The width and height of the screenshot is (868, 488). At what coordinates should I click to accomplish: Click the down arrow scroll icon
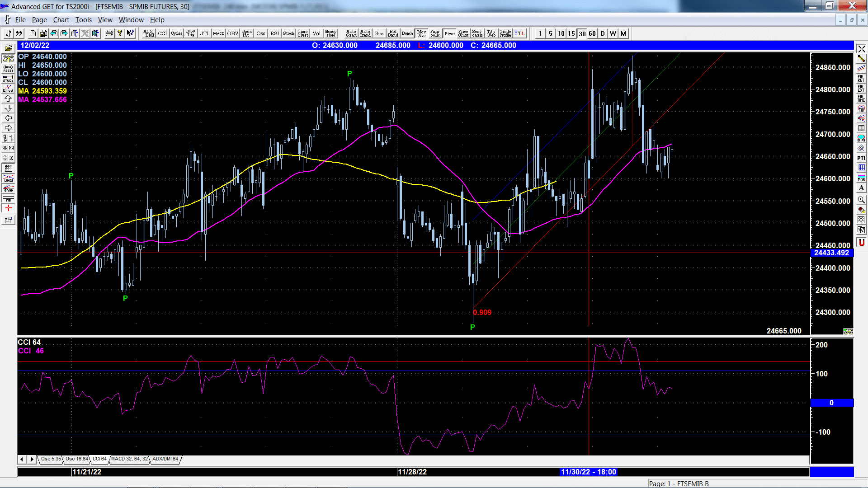coord(8,108)
